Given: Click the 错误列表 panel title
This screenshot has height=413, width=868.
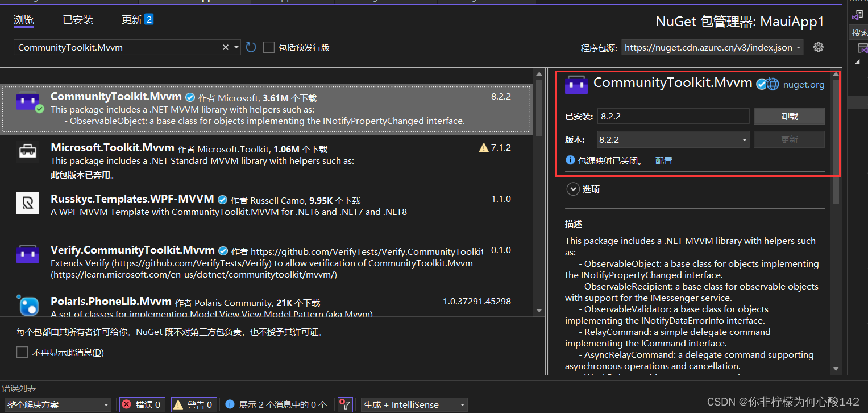Looking at the screenshot, I should pos(19,389).
